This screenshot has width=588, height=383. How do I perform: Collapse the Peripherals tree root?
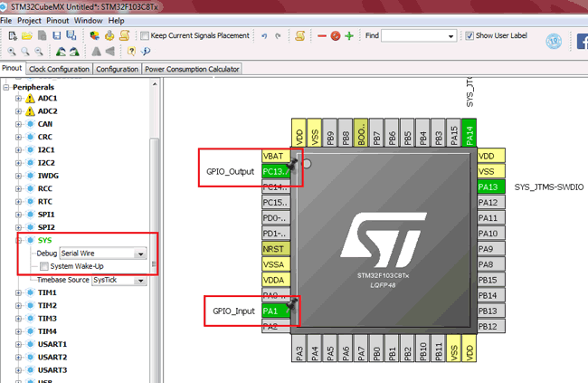(x=6, y=87)
